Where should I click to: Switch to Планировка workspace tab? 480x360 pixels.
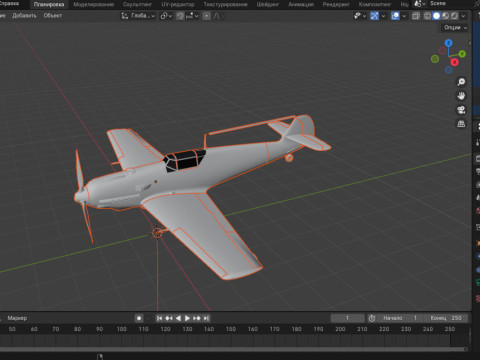[49, 4]
